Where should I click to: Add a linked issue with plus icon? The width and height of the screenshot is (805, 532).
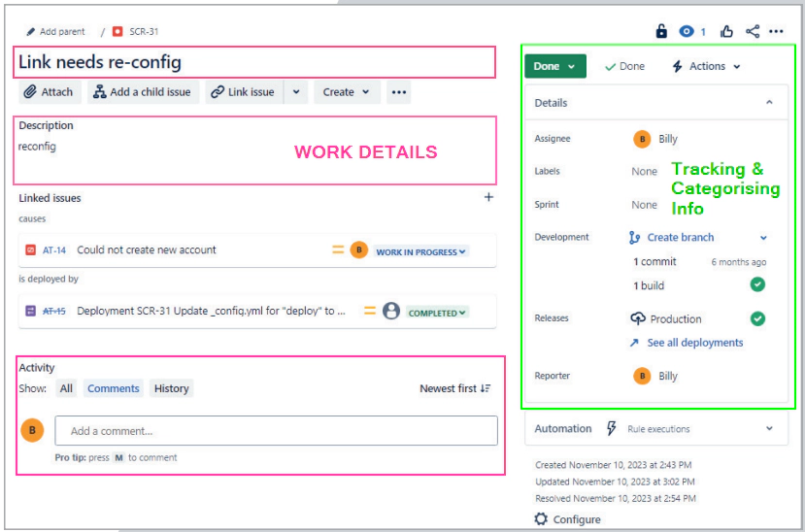click(x=488, y=197)
